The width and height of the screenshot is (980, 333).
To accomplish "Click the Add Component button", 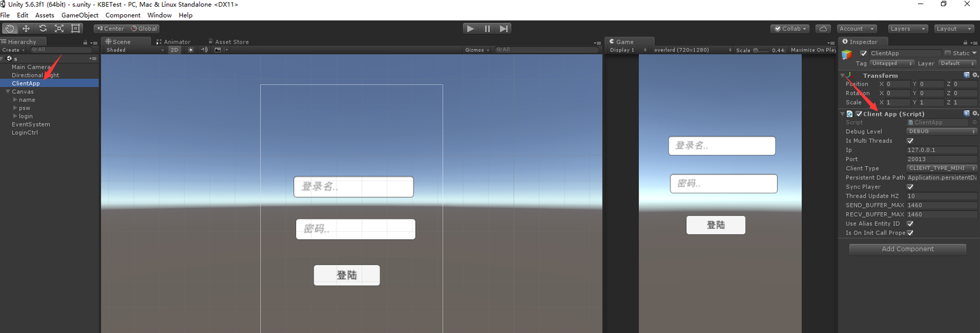I will coord(908,249).
